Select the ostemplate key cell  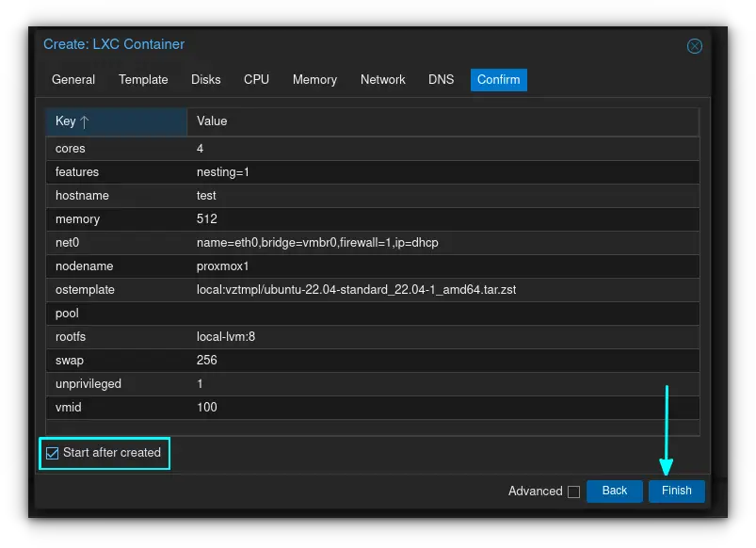click(x=116, y=290)
